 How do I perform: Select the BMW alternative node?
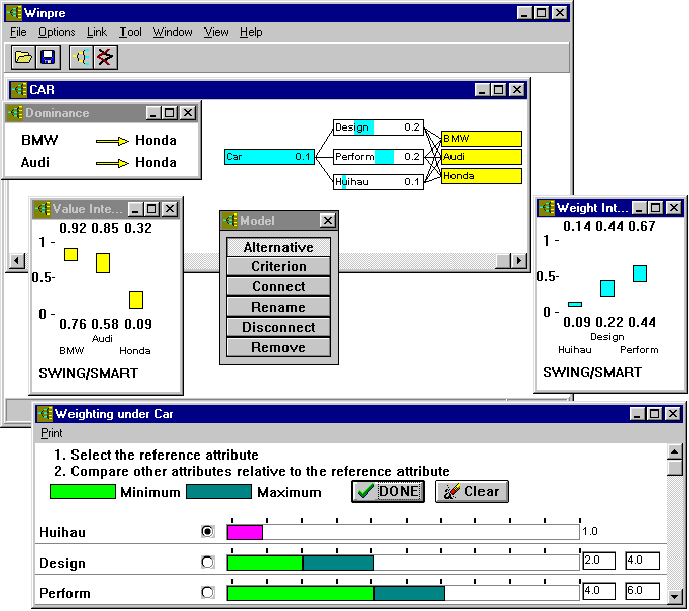(x=481, y=139)
